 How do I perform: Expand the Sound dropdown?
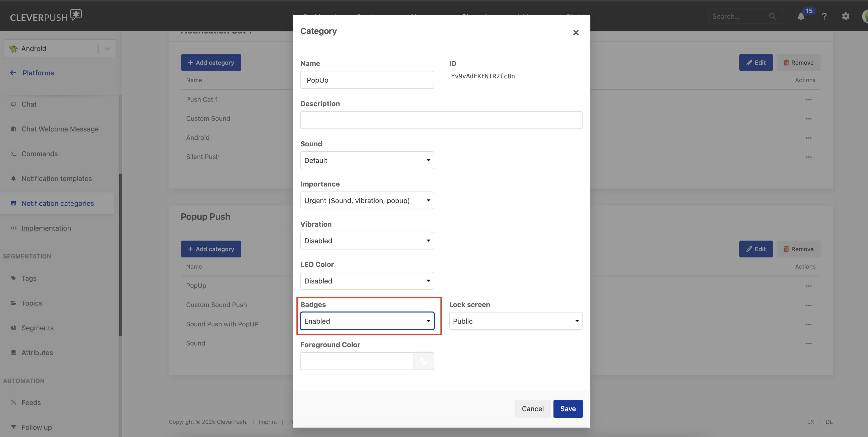tap(367, 160)
